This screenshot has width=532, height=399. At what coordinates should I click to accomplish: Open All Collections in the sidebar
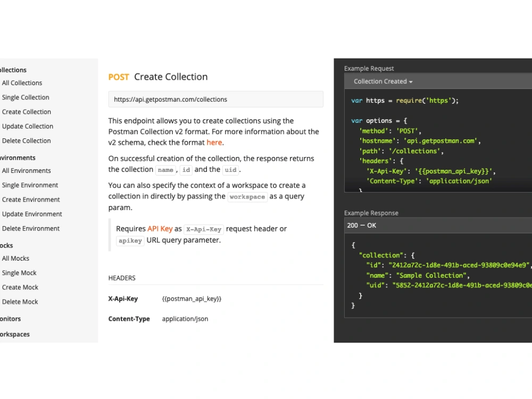[22, 83]
